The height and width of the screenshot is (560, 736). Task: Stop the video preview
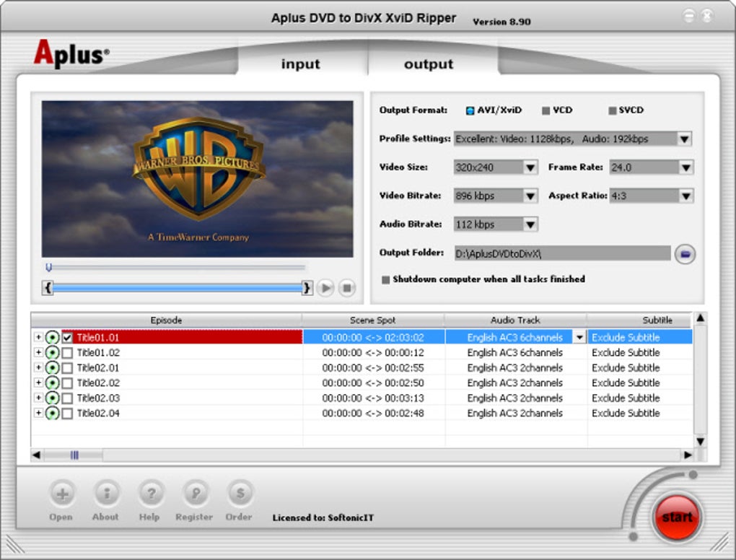click(x=347, y=287)
